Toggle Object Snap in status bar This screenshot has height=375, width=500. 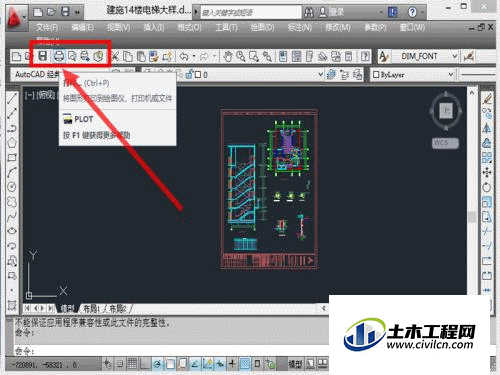click(x=170, y=364)
